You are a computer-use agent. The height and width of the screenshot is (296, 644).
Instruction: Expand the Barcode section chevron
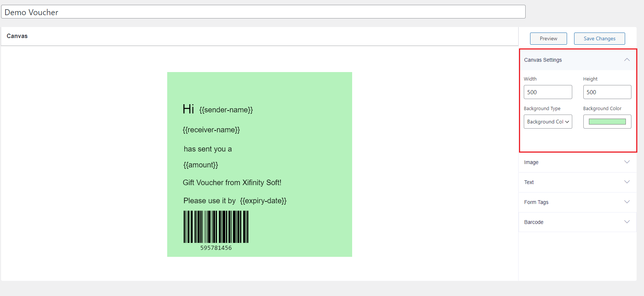pyautogui.click(x=627, y=222)
